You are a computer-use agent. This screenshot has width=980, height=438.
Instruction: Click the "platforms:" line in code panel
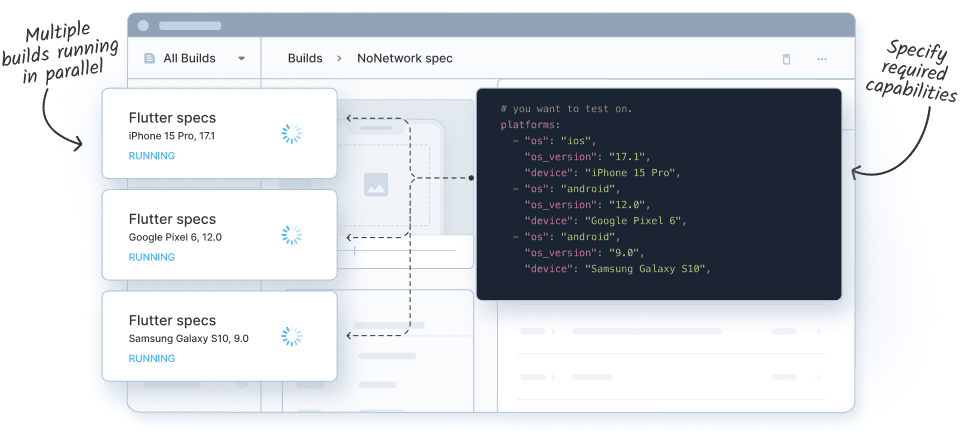[x=531, y=125]
